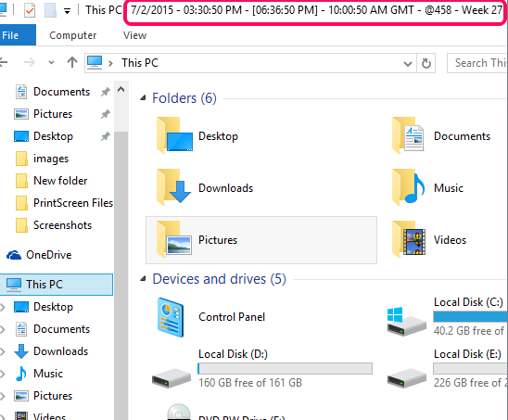Click the Refresh icon beside the address bar
The height and width of the screenshot is (420, 508).
point(426,63)
